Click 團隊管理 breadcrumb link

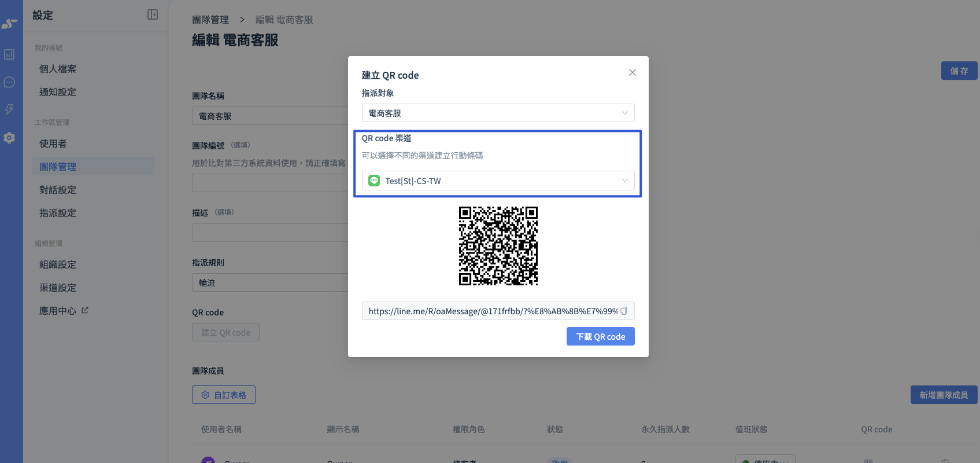click(x=210, y=20)
